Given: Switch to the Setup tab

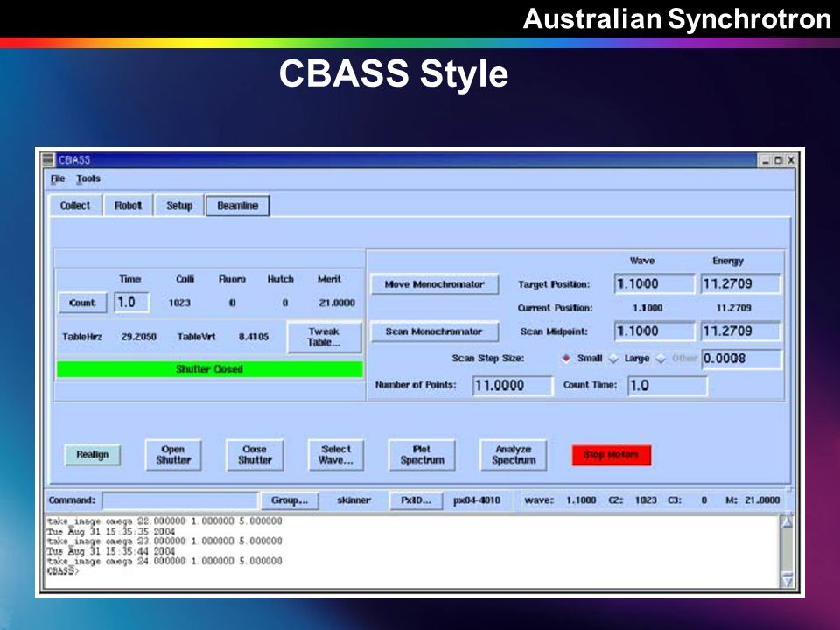Looking at the screenshot, I should (x=178, y=206).
